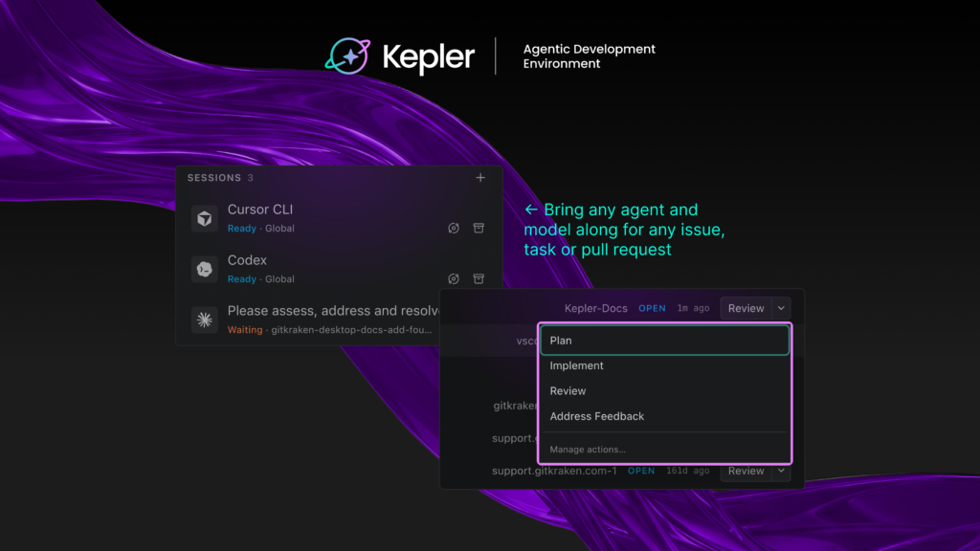Click the orbit icon on Cursor CLI session
The width and height of the screenshot is (980, 551).
coord(454,228)
